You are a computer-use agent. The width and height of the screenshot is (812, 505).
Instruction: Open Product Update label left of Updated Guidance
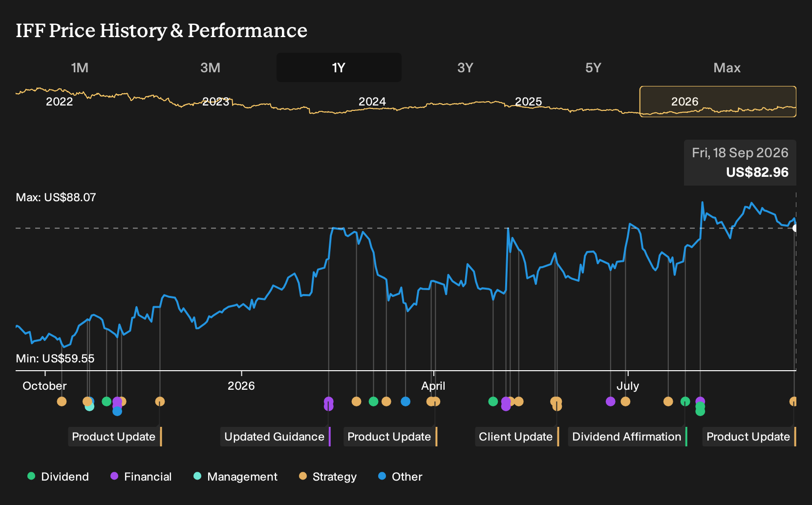point(115,437)
